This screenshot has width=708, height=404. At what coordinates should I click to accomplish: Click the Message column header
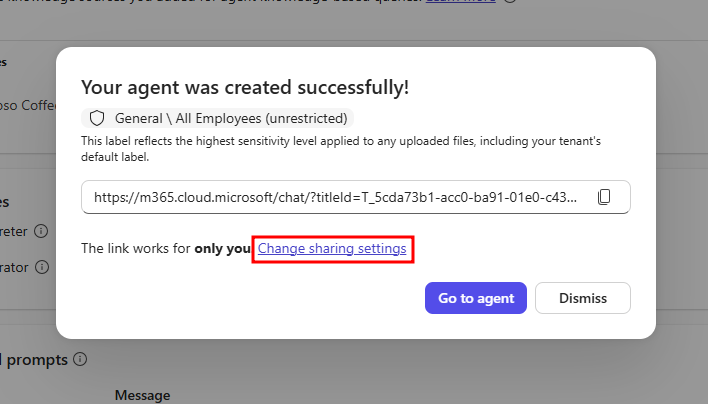[141, 395]
